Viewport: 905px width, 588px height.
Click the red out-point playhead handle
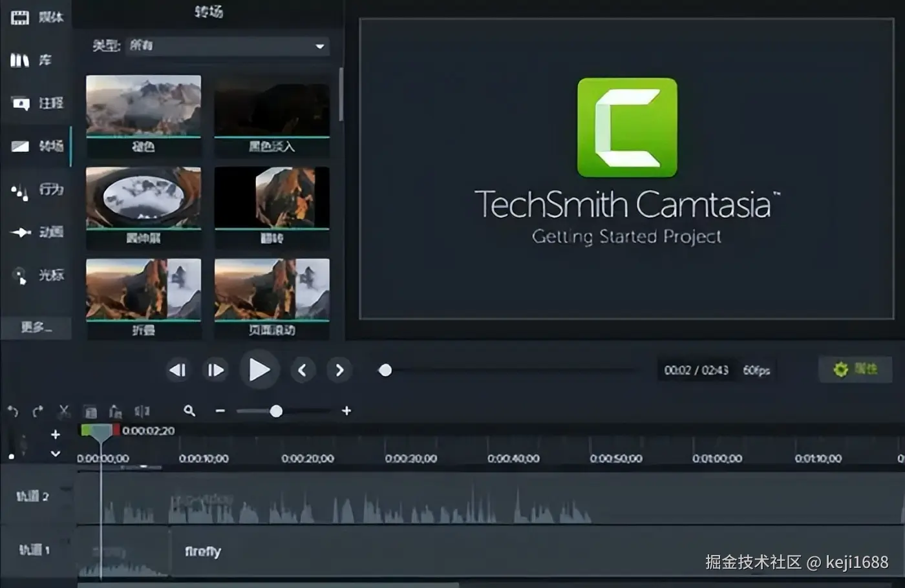coord(116,430)
